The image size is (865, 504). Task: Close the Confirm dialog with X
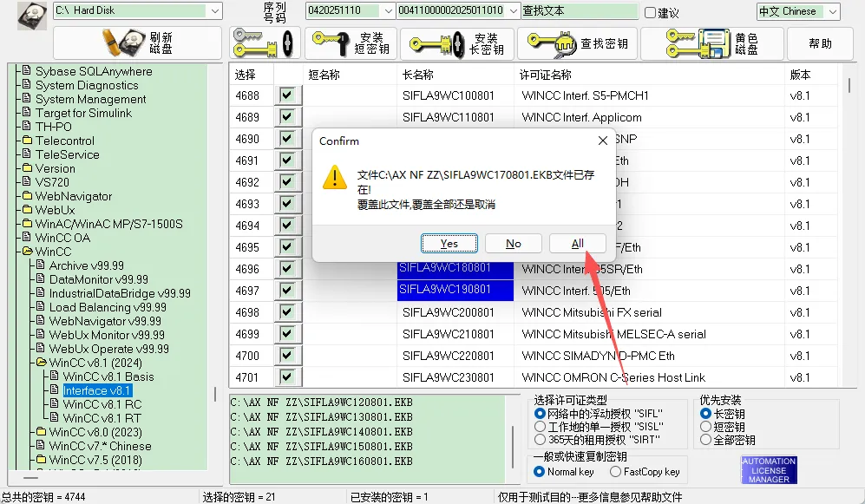[603, 141]
